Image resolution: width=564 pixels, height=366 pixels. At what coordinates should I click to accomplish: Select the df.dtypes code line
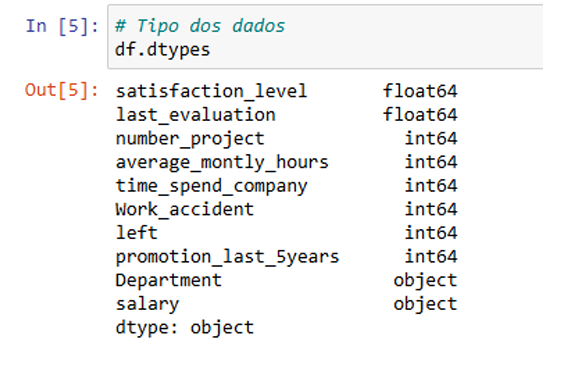pos(162,50)
